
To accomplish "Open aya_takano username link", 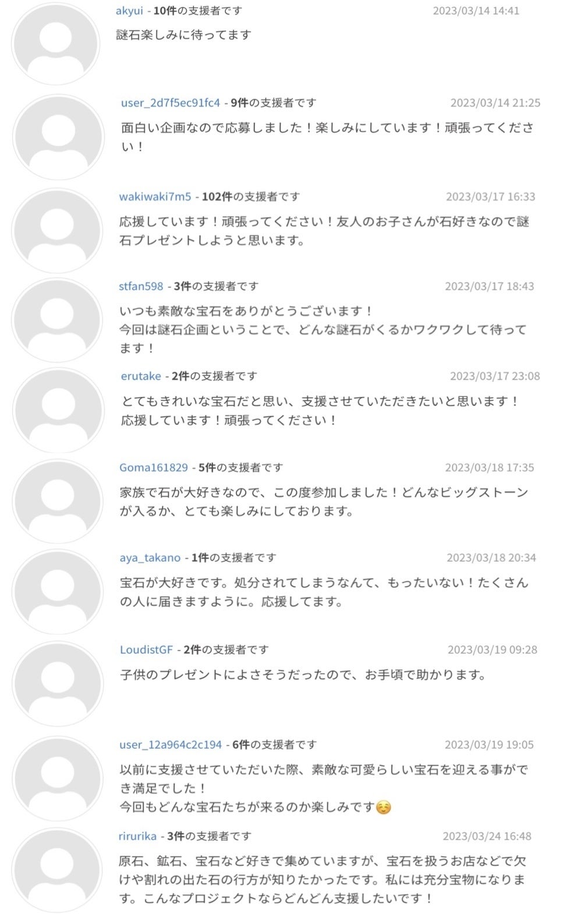I will click(x=150, y=558).
